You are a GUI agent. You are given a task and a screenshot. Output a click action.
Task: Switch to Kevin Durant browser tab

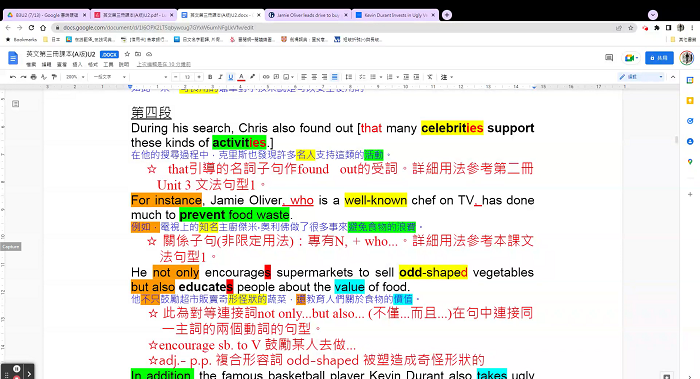[x=395, y=15]
